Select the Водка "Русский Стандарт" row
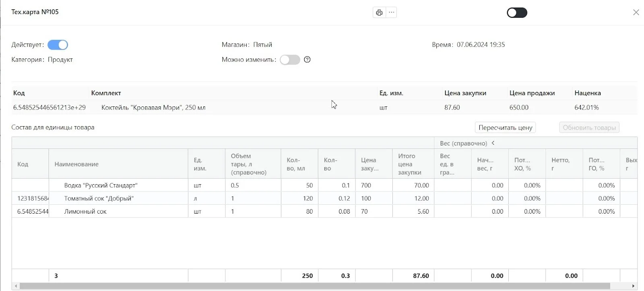Viewport: 644px width, 291px height. [324, 185]
